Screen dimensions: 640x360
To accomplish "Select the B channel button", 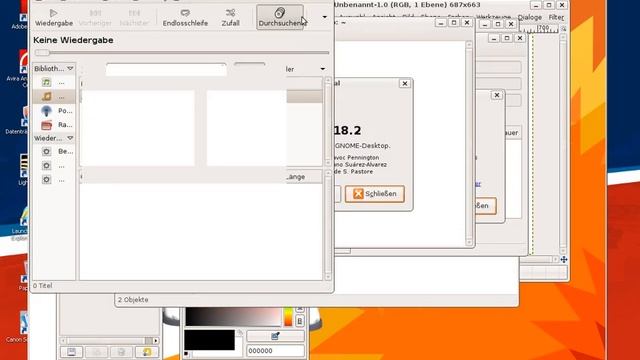I will 300,321.
